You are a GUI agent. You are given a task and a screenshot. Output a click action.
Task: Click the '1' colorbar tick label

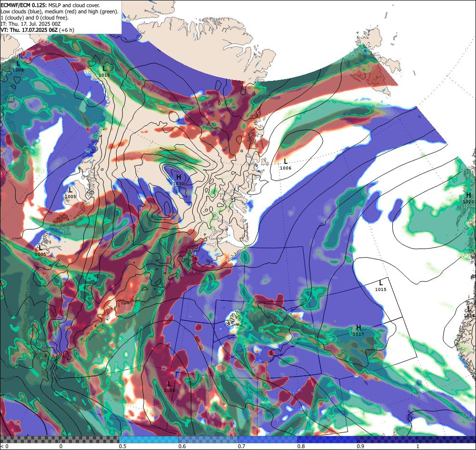[418, 446]
